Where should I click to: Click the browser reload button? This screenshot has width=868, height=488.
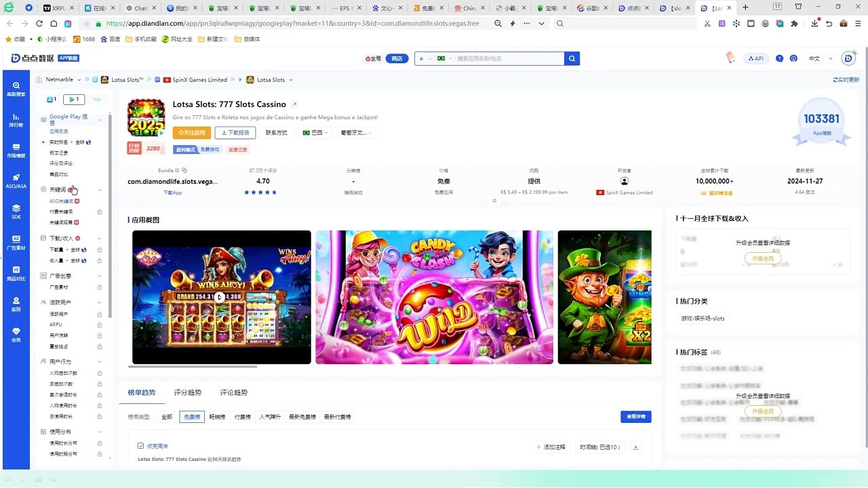tap(39, 23)
